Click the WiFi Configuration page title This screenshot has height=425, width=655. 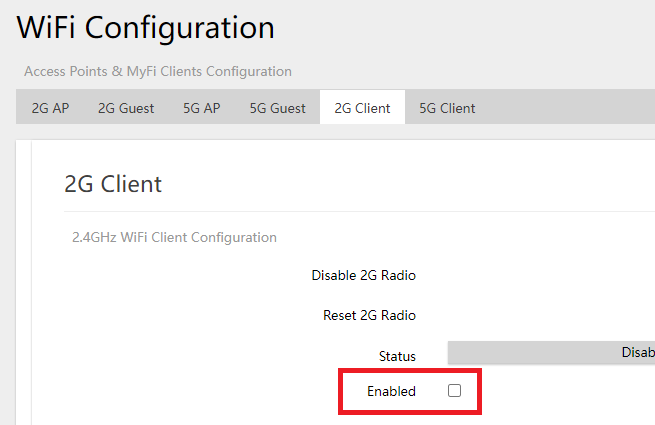146,28
